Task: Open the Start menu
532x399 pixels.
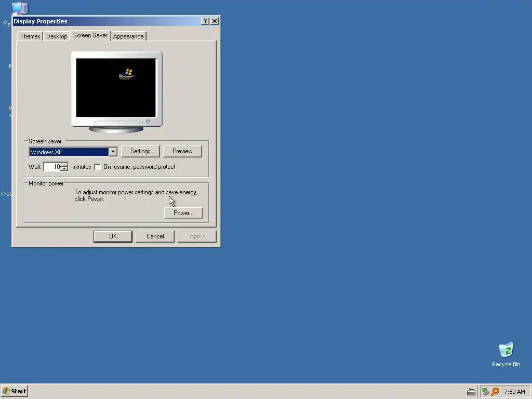Action: tap(14, 391)
